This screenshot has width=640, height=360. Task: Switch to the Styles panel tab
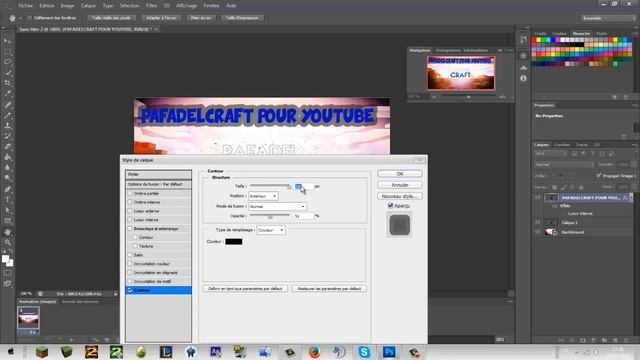601,33
